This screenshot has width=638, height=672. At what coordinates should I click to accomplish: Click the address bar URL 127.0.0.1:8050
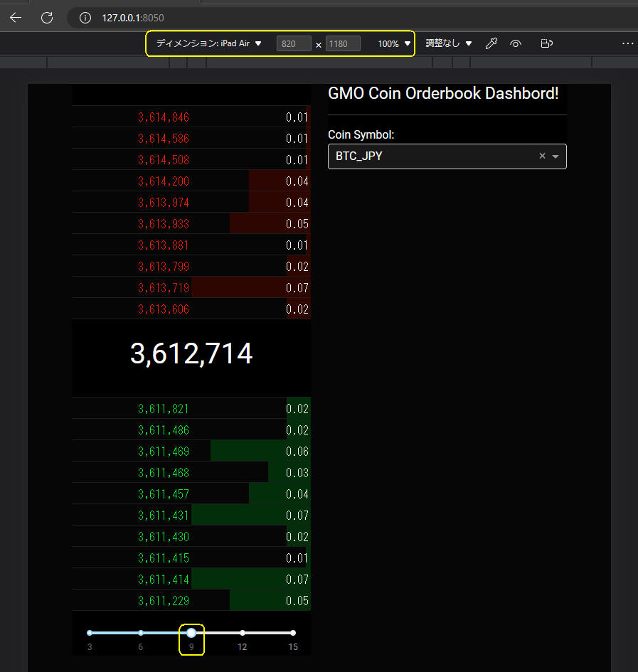coord(133,18)
